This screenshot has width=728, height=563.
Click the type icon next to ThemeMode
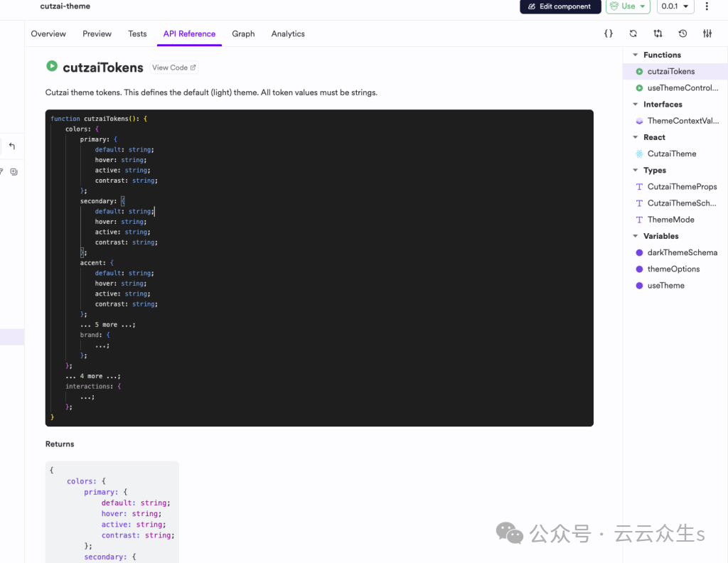pos(639,220)
